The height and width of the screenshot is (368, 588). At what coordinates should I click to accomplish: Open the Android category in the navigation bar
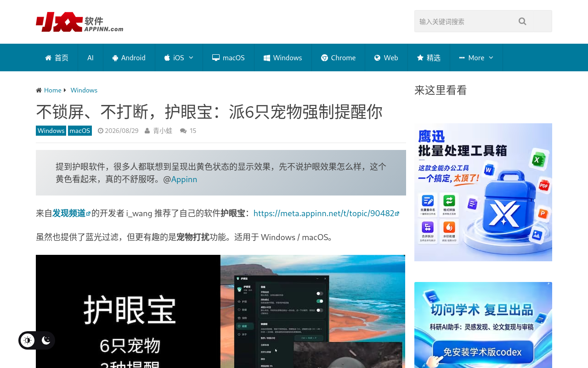[129, 57]
